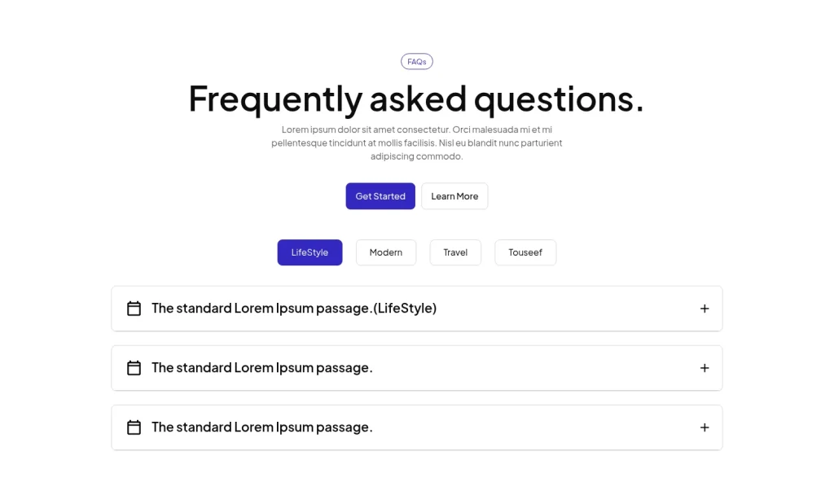
Task: Open the LifeStyle standard Lorem Ipsum question
Action: tap(294, 309)
